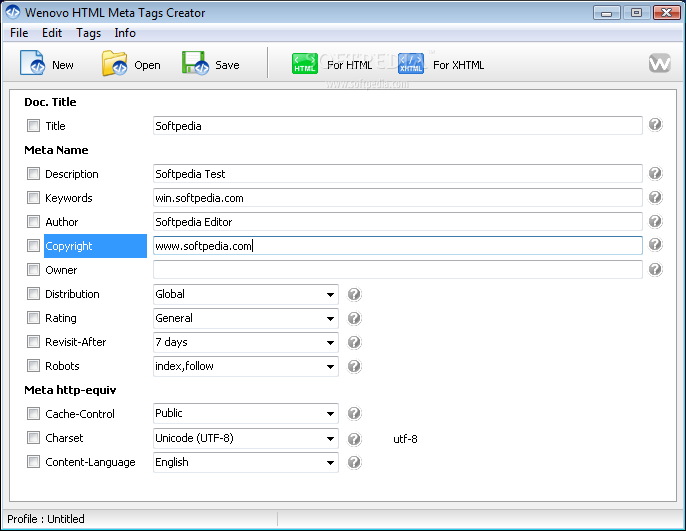Screen dimensions: 686x531
Task: Select the highlighted Copyright label
Action: pyautogui.click(x=95, y=246)
